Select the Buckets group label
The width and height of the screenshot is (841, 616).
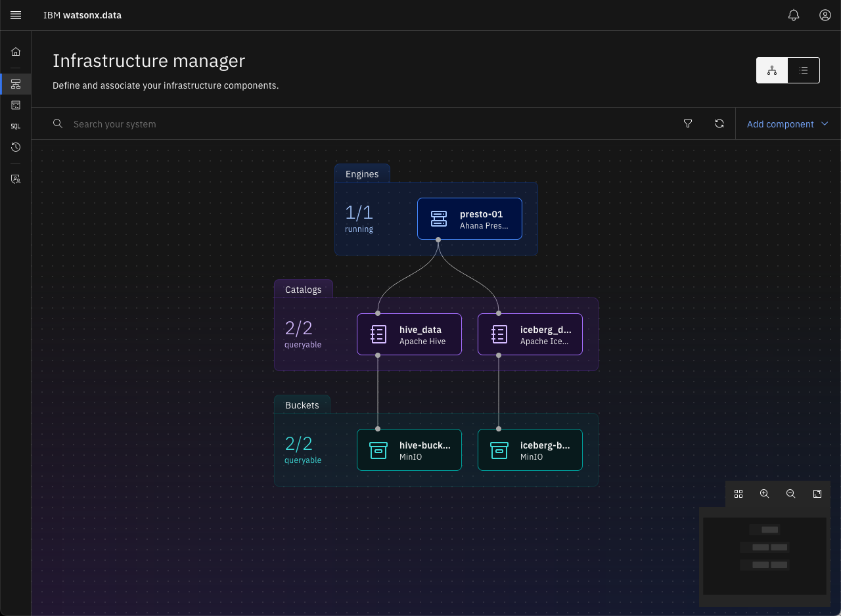tap(302, 405)
